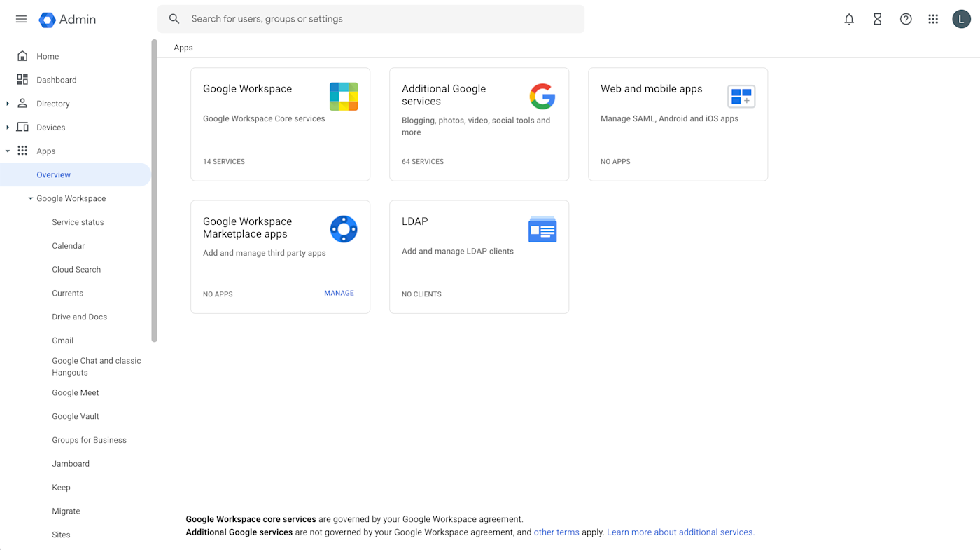This screenshot has height=550, width=980.
Task: Click 'NO APPS' on Web and mobile apps card
Action: [x=615, y=162]
